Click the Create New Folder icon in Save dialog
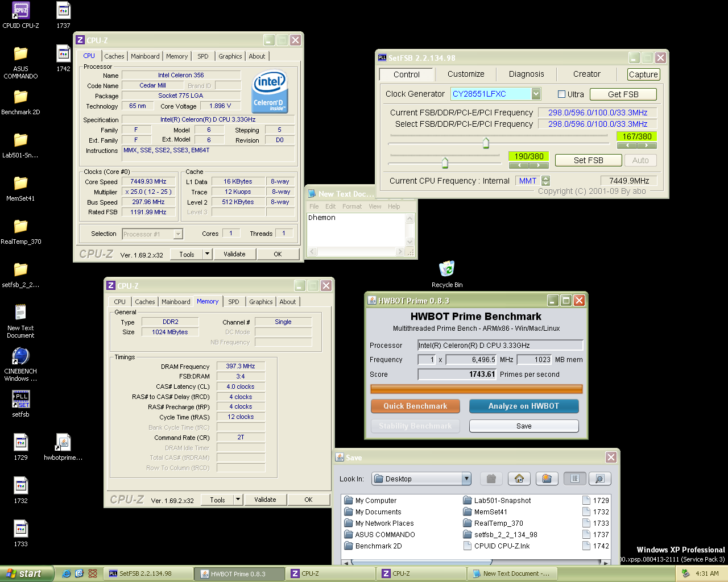Image resolution: width=728 pixels, height=582 pixels. (x=547, y=479)
